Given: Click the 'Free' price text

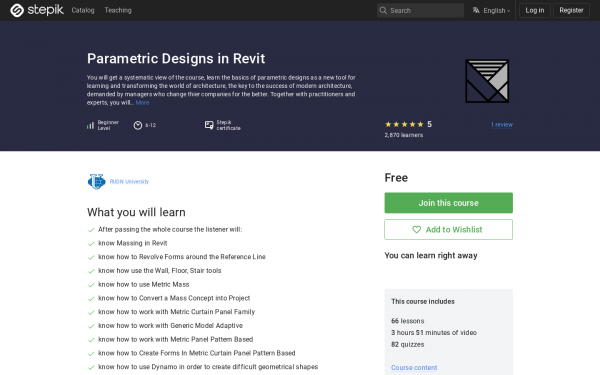Looking at the screenshot, I should click(396, 178).
